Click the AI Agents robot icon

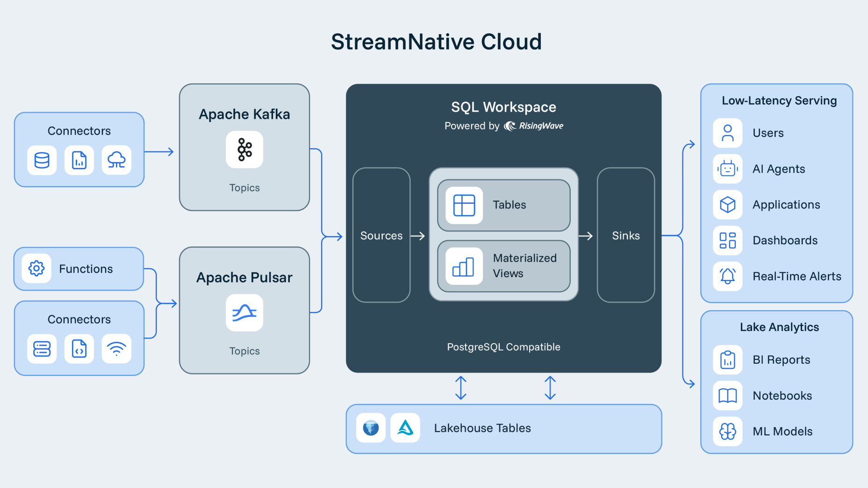pos(728,169)
